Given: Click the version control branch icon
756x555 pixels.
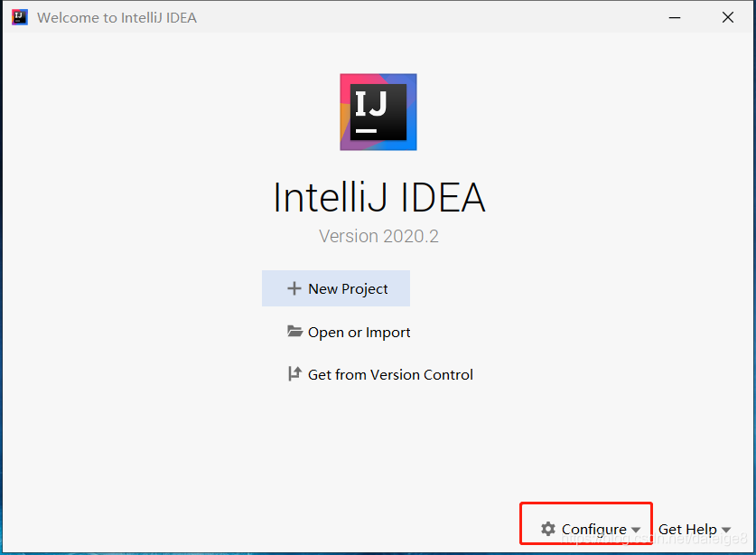Looking at the screenshot, I should click(x=294, y=373).
